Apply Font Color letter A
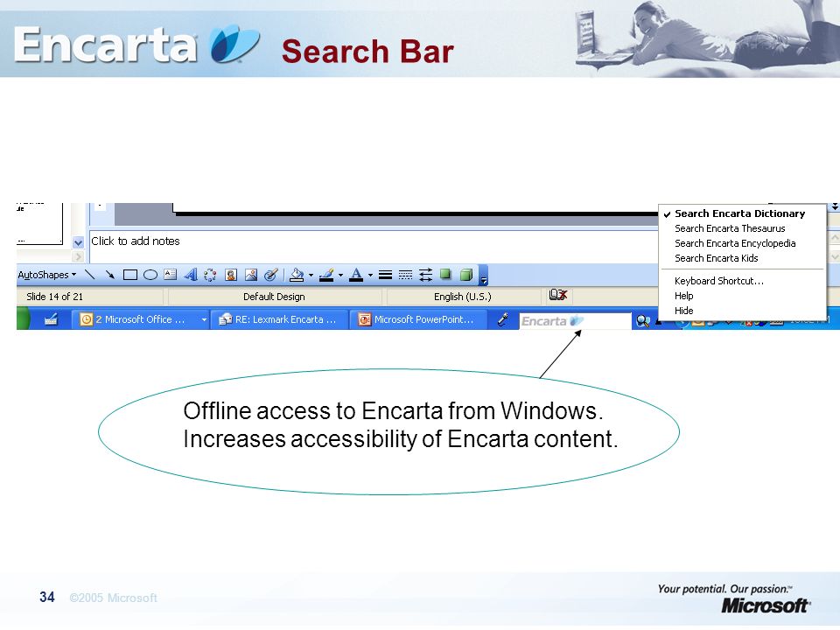 point(356,275)
